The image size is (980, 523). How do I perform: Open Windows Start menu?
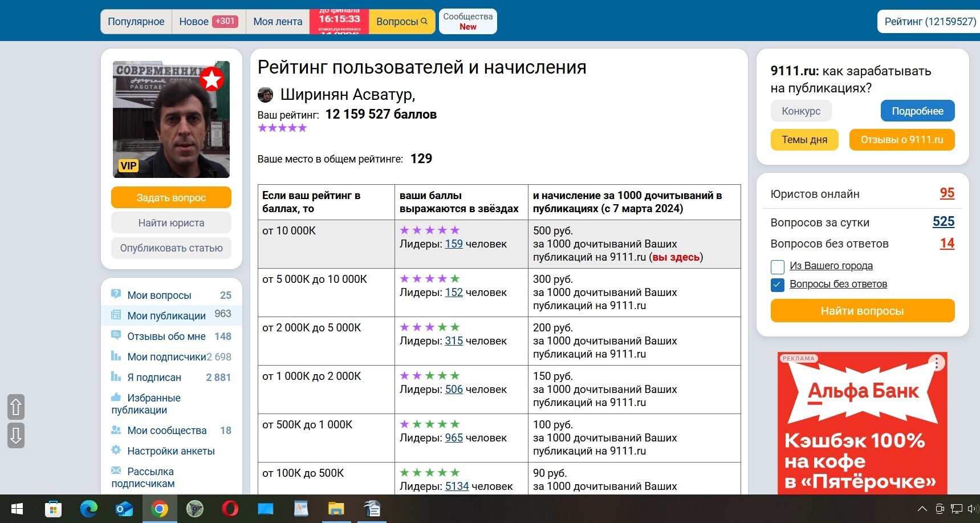point(17,509)
